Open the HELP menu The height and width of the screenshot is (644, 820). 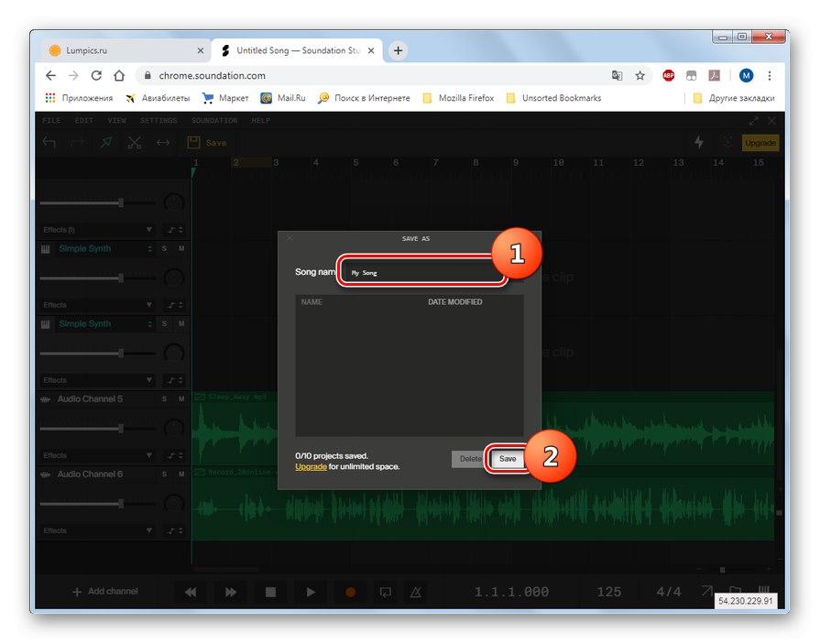coord(260,121)
